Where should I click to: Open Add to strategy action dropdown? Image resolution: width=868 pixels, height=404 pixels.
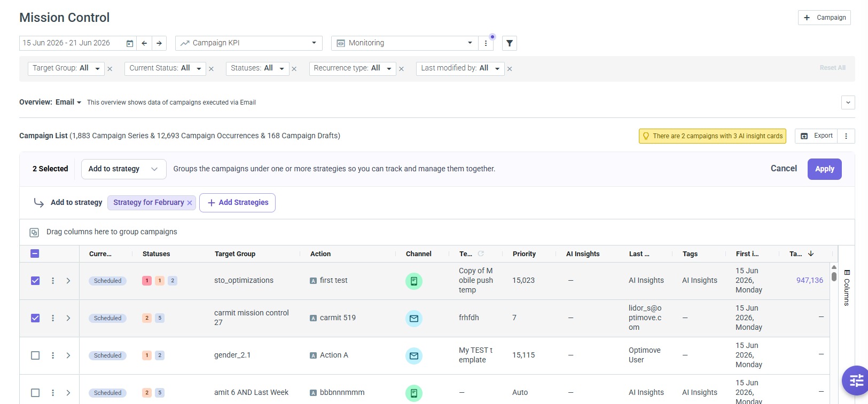point(124,169)
